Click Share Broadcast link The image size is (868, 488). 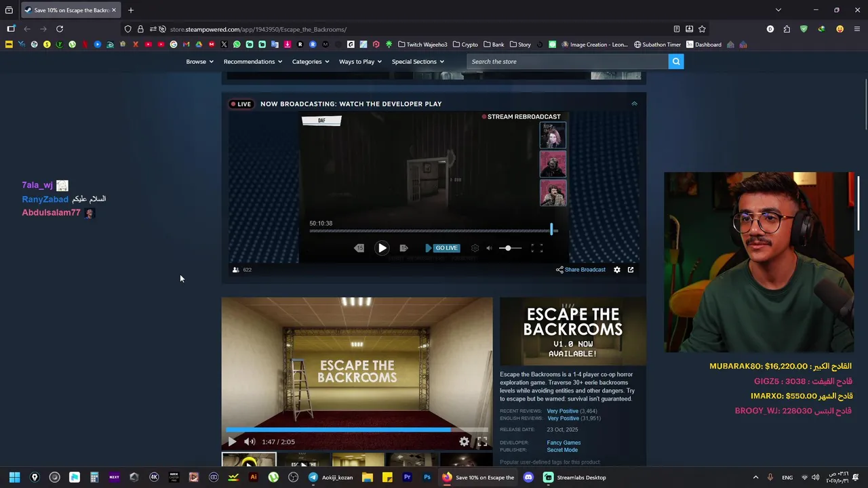click(580, 270)
